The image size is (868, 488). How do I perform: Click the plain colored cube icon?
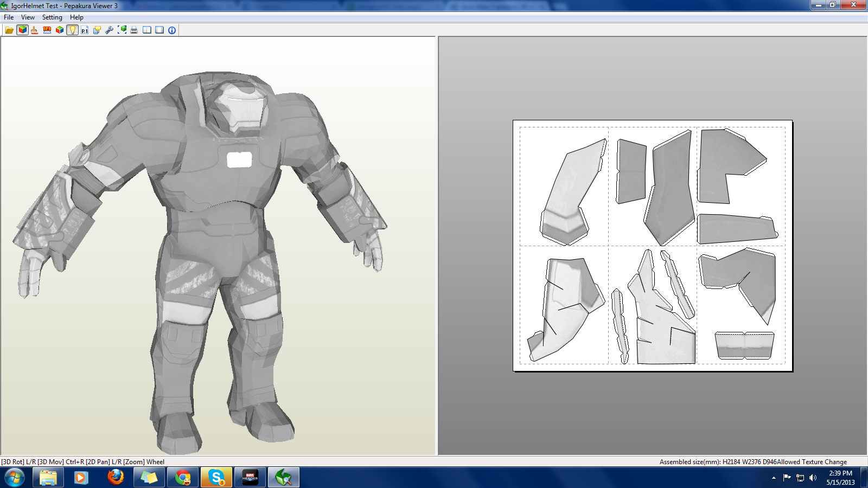(60, 30)
